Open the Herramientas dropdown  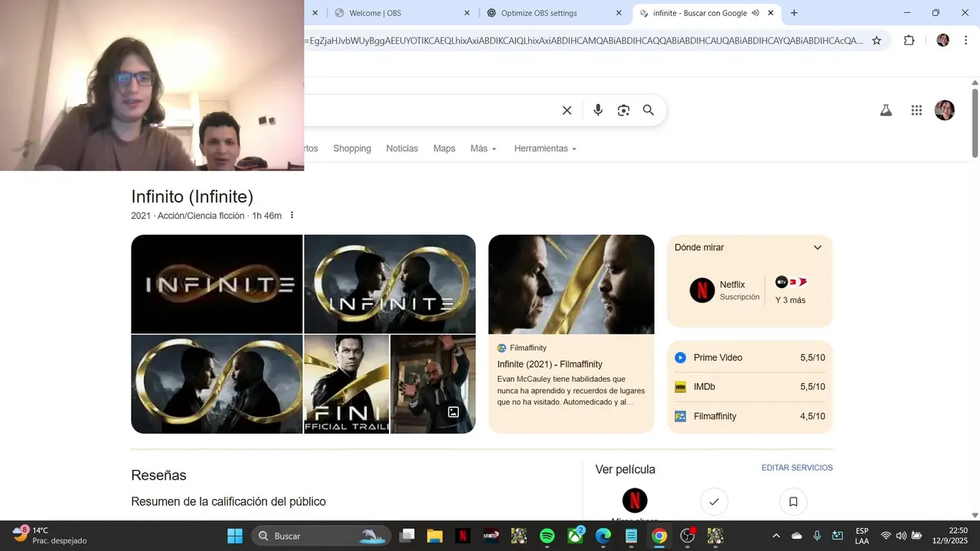click(x=545, y=148)
